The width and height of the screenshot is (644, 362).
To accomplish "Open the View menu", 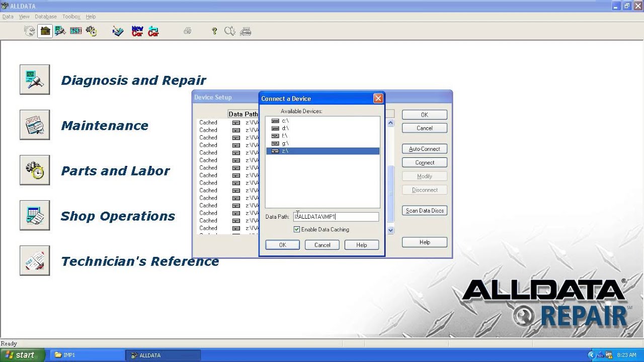I will pos(24,17).
